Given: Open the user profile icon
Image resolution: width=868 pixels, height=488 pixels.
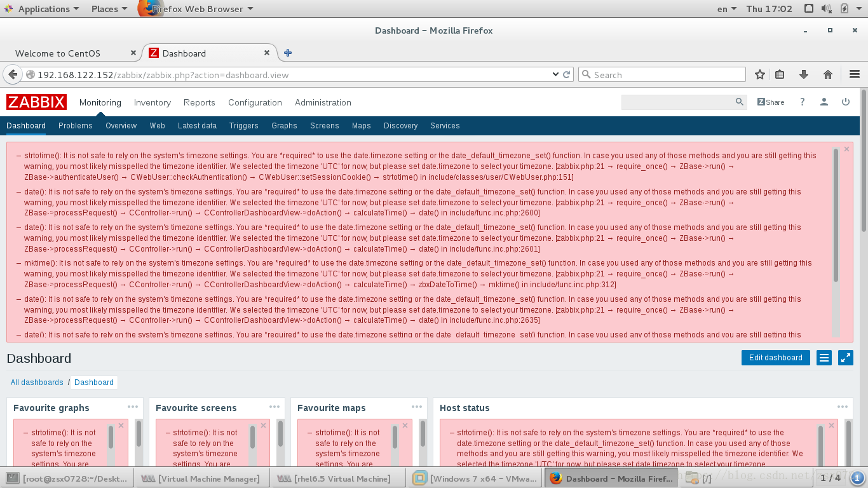Looking at the screenshot, I should 824,102.
